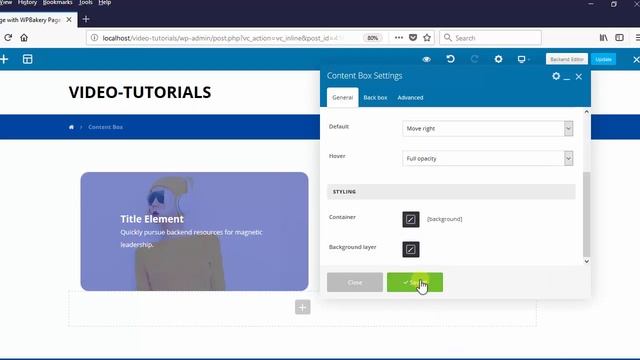Open the History menu
Viewport: 640px width, 360px height.
click(27, 2)
